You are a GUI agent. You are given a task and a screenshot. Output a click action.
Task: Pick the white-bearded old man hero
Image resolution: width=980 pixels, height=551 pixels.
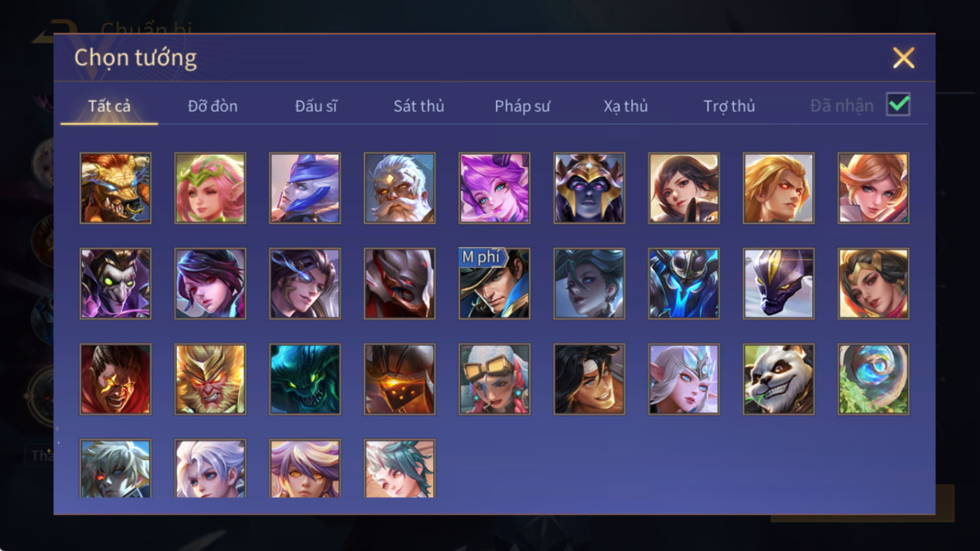tap(400, 188)
